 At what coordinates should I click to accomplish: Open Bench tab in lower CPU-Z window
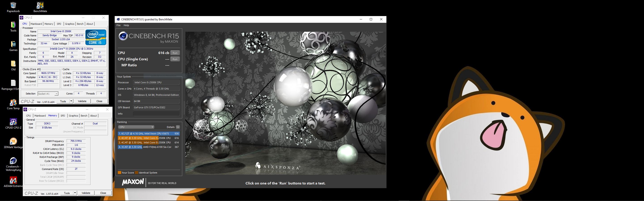[x=84, y=116]
